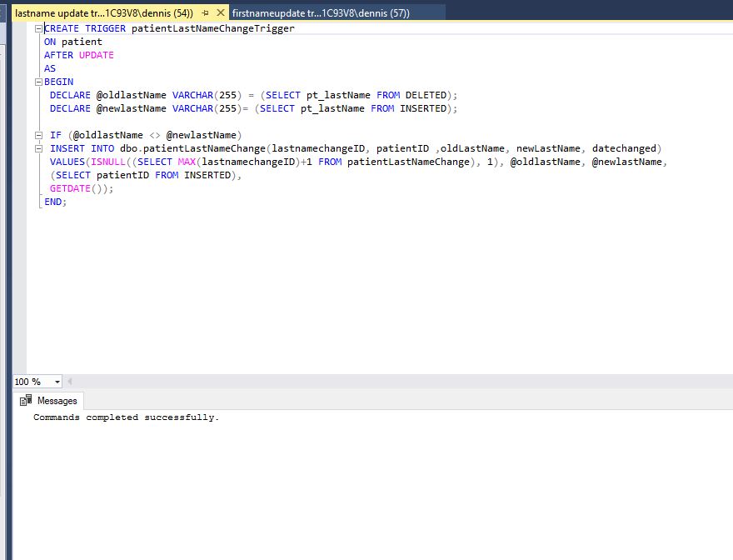
Task: Collapse the BEGIN block outline
Action: tap(38, 82)
